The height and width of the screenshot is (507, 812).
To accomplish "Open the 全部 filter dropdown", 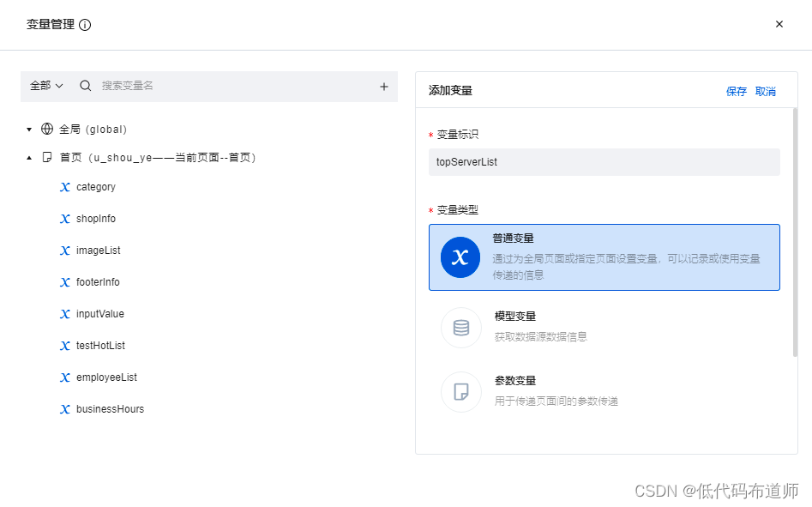I will [x=46, y=86].
